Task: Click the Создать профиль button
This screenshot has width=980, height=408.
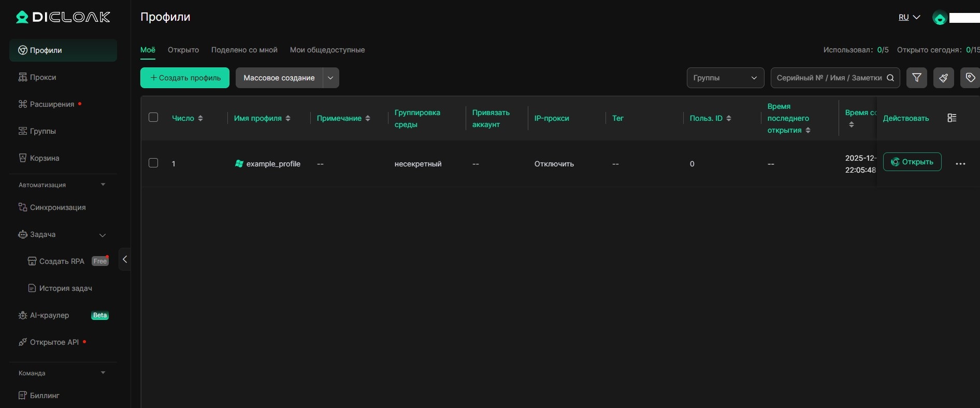Action: tap(185, 78)
